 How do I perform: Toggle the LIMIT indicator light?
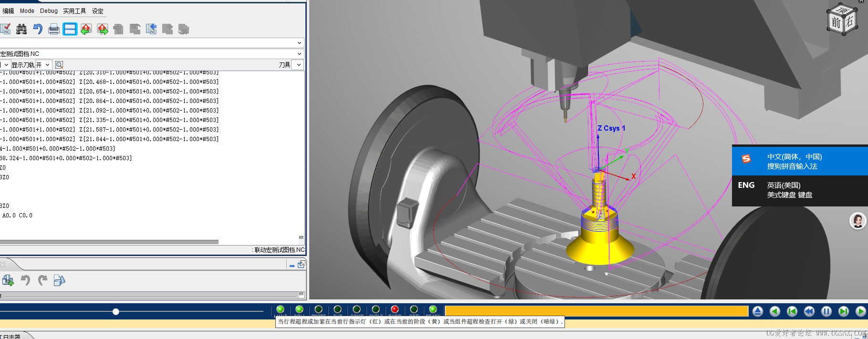coord(281,309)
